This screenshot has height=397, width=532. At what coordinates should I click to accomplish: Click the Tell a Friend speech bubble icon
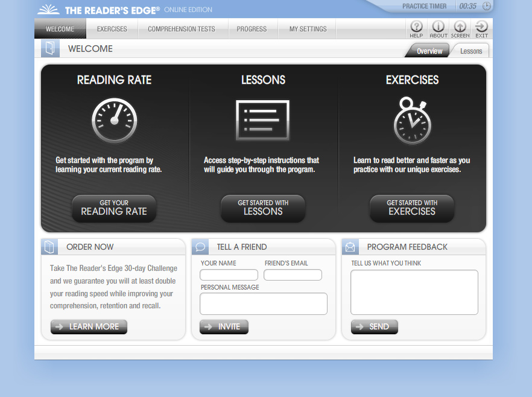(200, 247)
